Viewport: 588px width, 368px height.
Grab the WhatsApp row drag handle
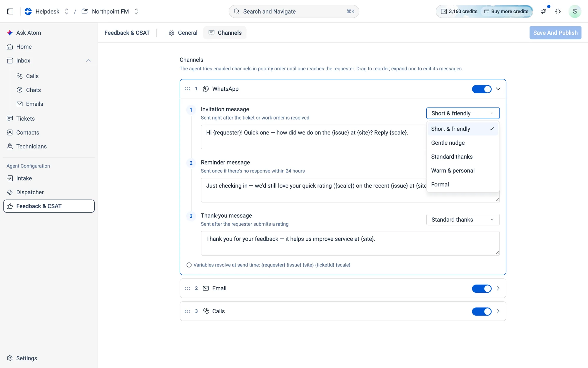pyautogui.click(x=187, y=89)
